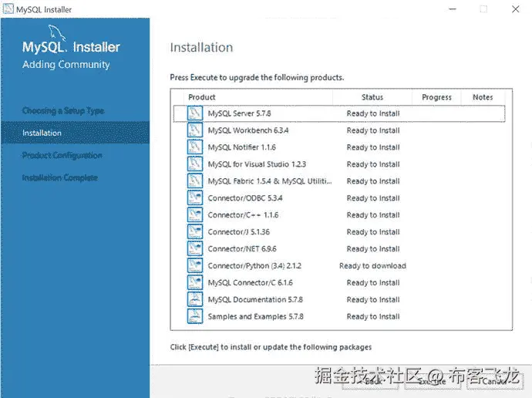Click Ready to Install status for Connector/ODBC
The image size is (532, 398).
tap(373, 198)
